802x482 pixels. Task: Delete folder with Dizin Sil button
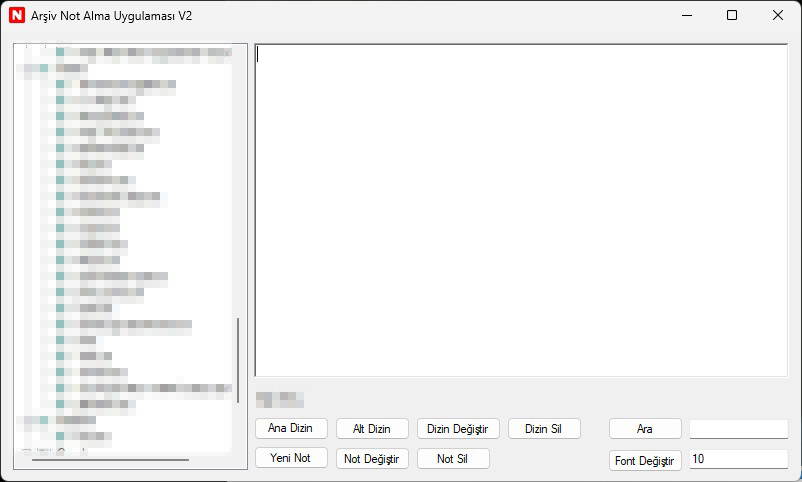pyautogui.click(x=543, y=428)
